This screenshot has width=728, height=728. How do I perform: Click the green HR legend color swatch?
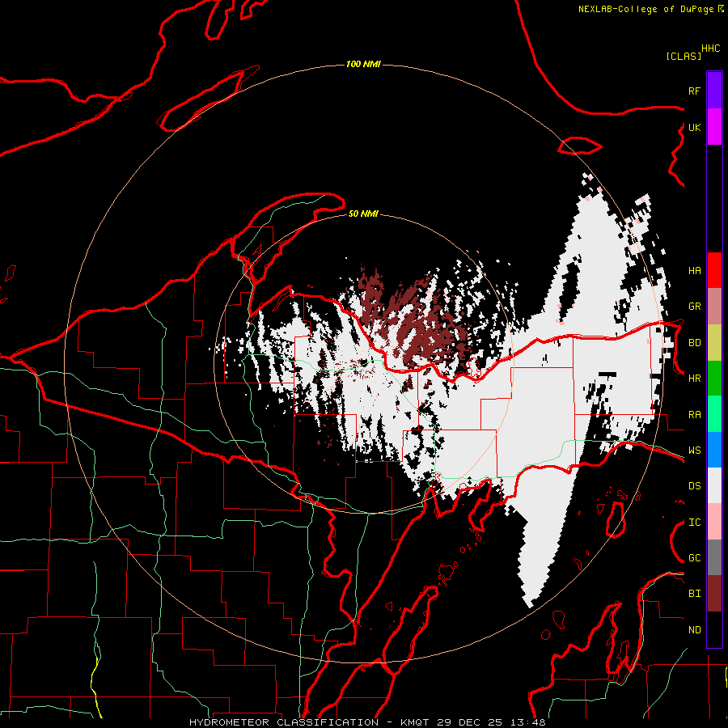click(714, 378)
